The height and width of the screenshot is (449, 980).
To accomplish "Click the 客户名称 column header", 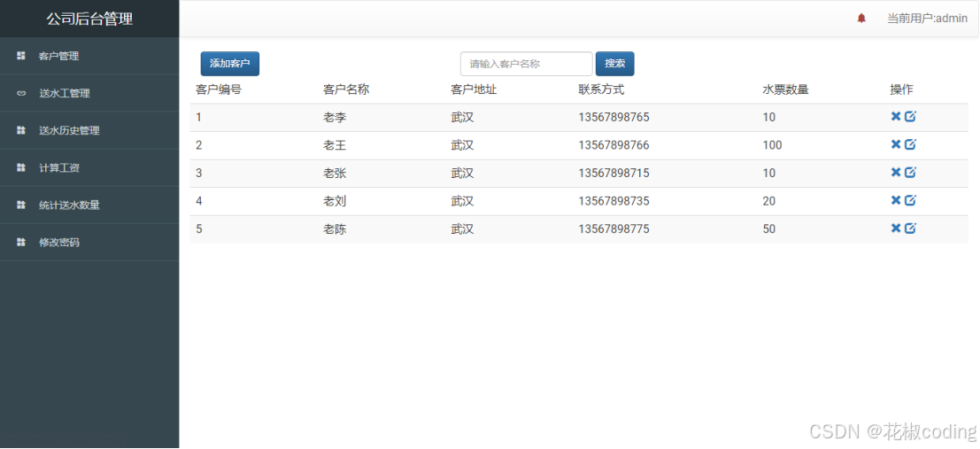I will point(346,89).
